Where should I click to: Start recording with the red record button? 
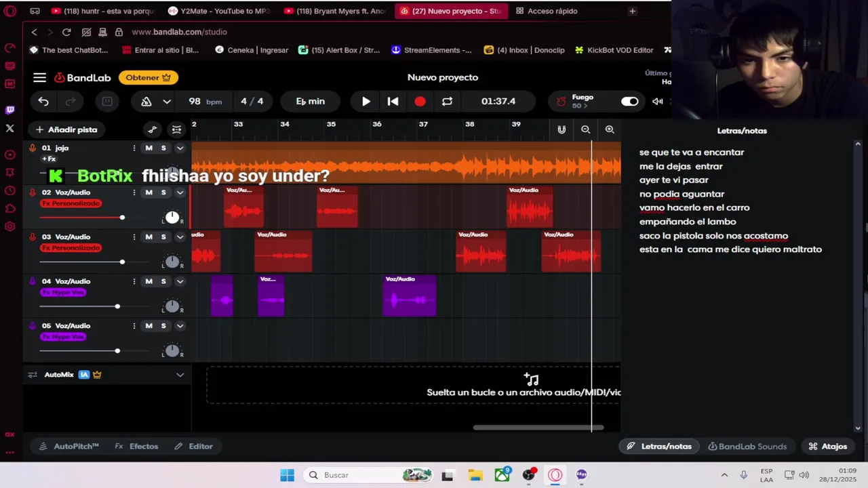(420, 102)
